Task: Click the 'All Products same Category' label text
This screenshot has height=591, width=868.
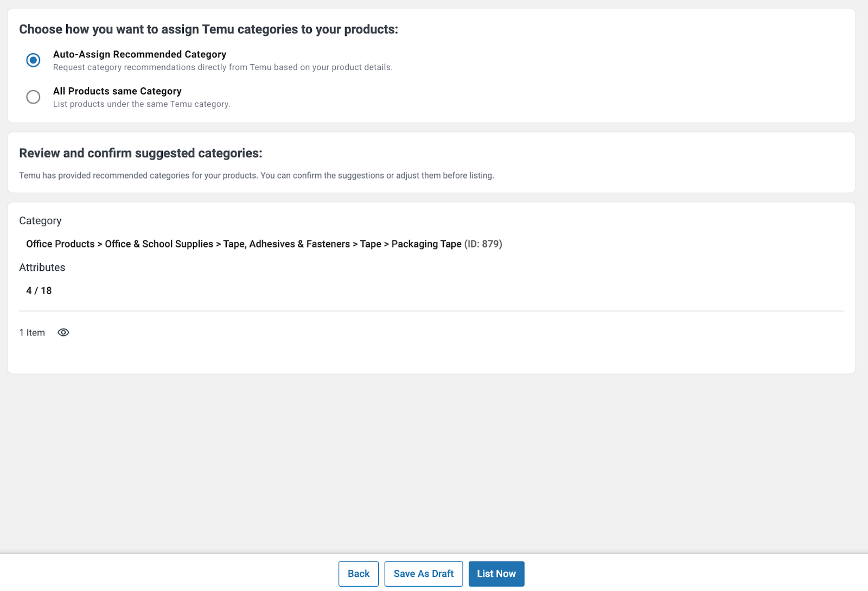Action: click(117, 91)
